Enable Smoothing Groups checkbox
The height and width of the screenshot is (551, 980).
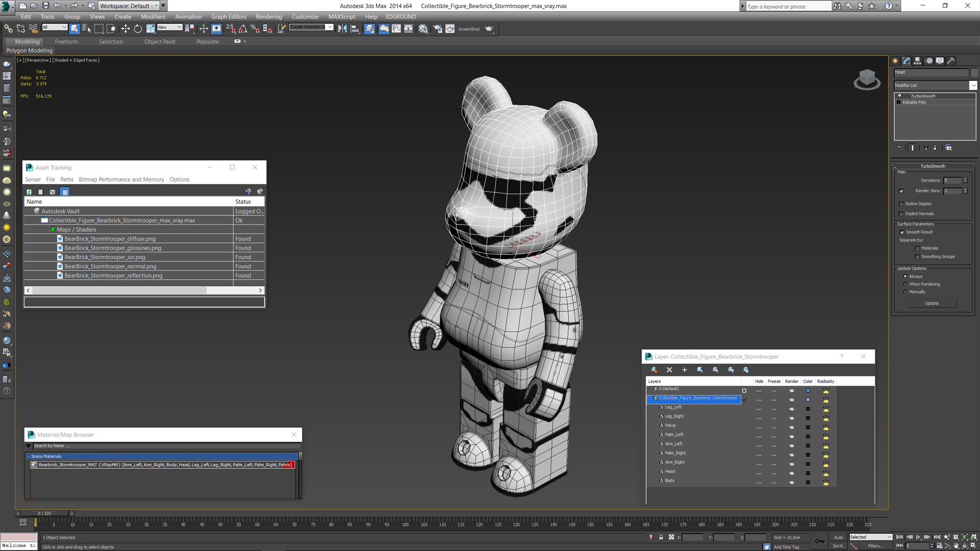click(917, 257)
